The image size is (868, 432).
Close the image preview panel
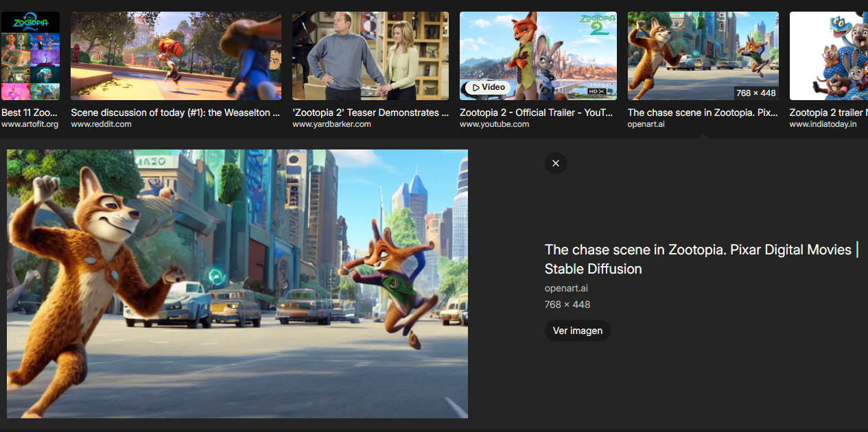[x=556, y=163]
